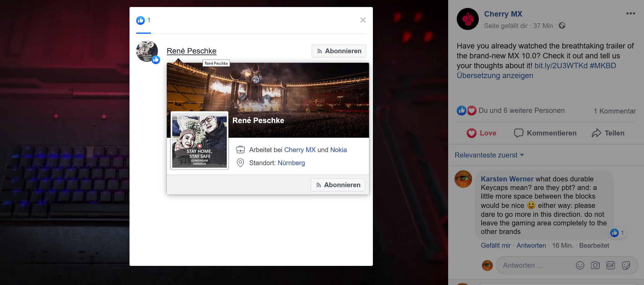This screenshot has height=285, width=644.
Task: Click Abonnieren next to René Peschke in the list
Action: pos(339,51)
